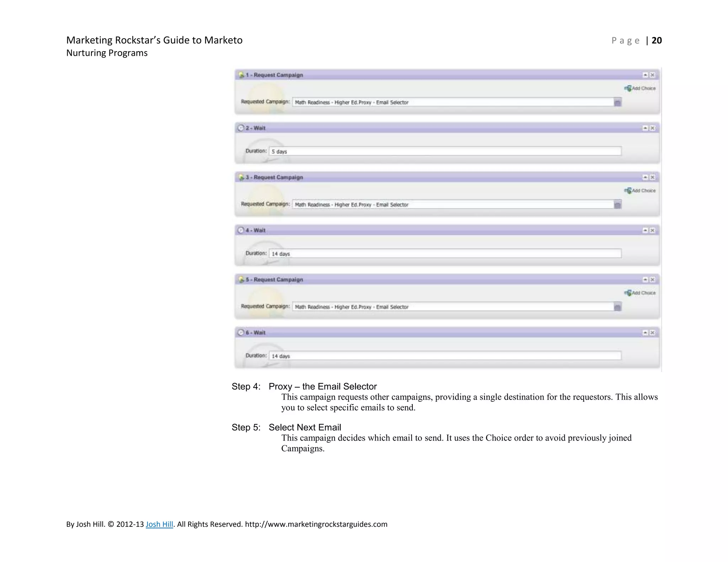Collapse step 6 Wait panel

[x=645, y=333]
